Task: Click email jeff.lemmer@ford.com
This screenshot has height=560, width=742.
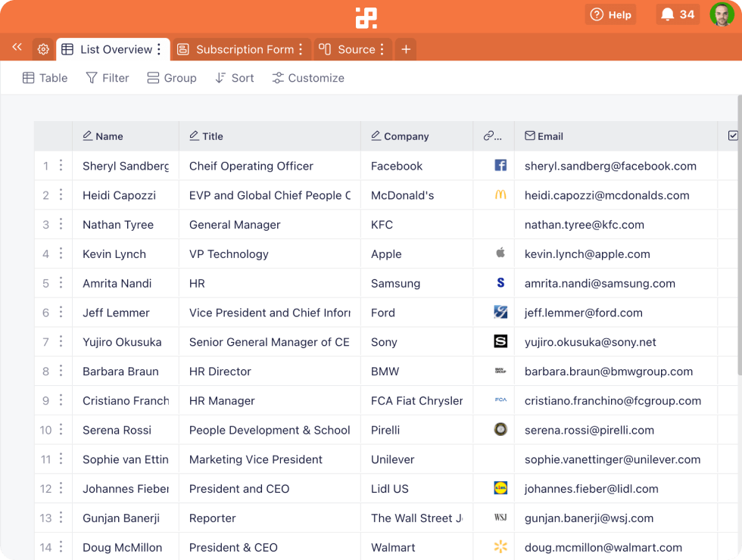Action: click(584, 313)
